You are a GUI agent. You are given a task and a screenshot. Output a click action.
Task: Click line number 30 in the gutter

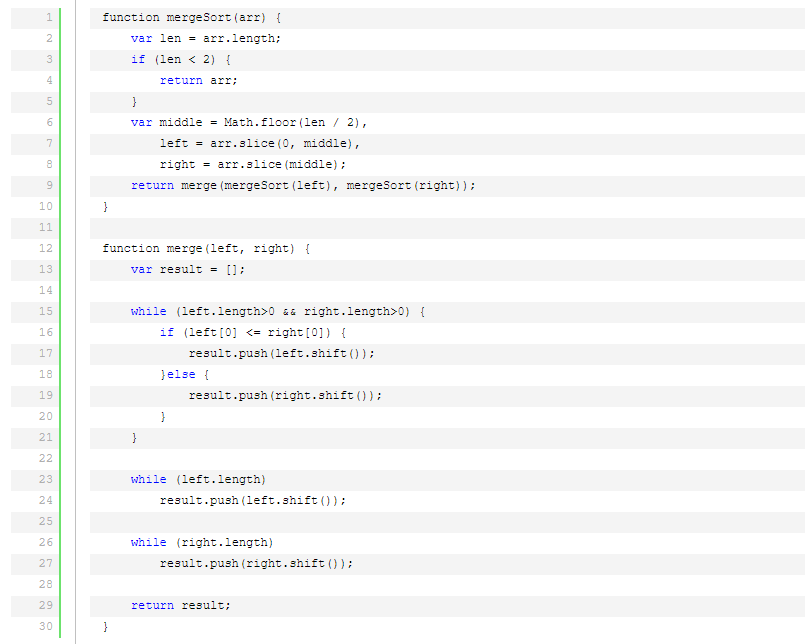coord(45,626)
